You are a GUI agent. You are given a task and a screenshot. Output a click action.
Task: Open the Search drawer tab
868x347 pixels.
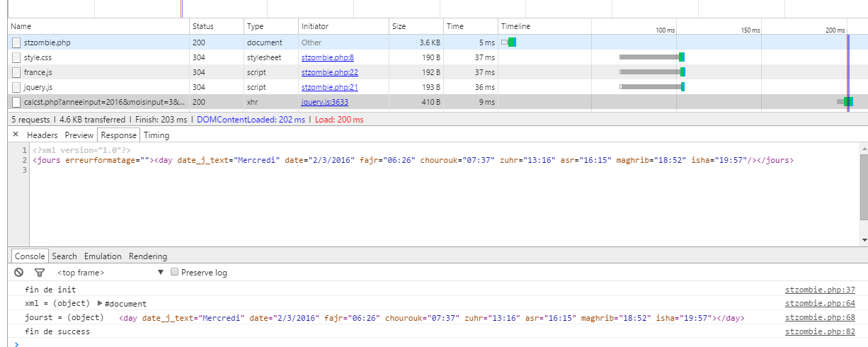click(64, 256)
